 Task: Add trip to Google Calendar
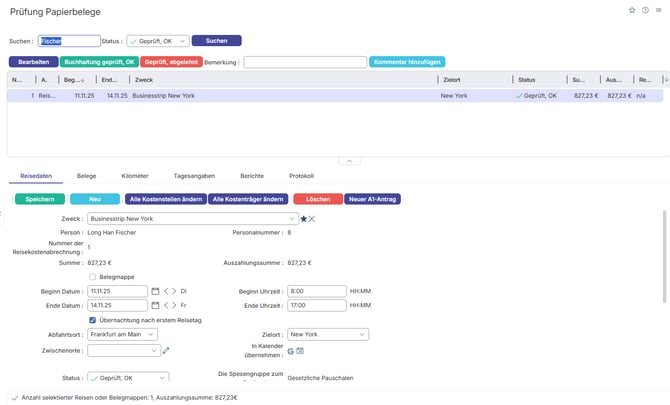pos(290,351)
